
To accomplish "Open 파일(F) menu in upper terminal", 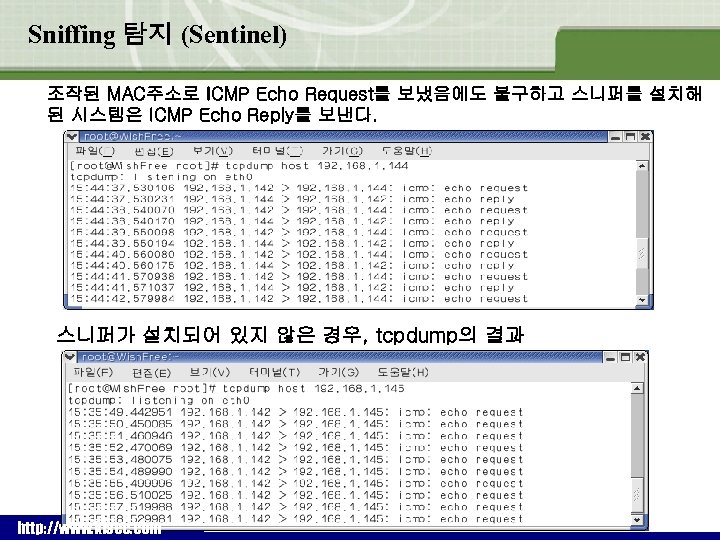I will 95,151.
